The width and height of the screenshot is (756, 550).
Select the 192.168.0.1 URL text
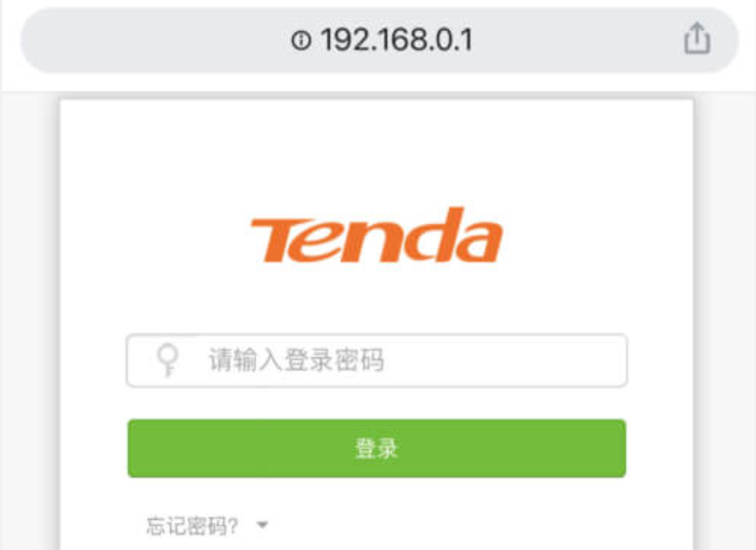[x=397, y=39]
